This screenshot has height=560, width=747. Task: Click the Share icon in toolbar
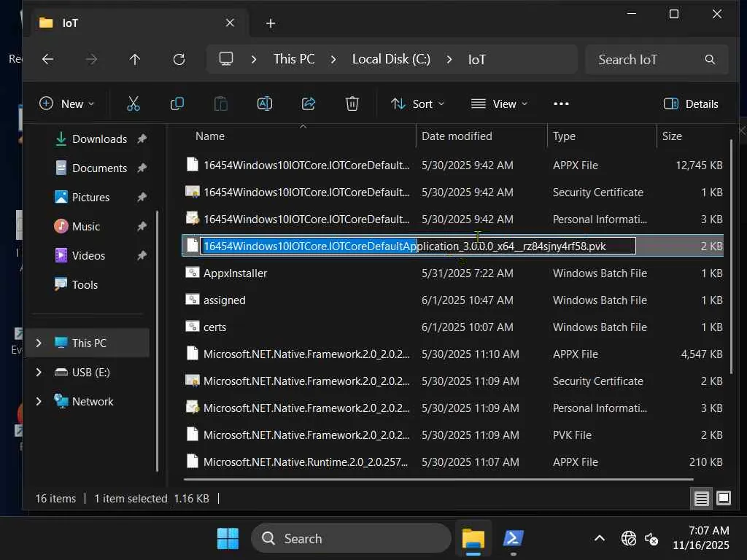click(309, 104)
